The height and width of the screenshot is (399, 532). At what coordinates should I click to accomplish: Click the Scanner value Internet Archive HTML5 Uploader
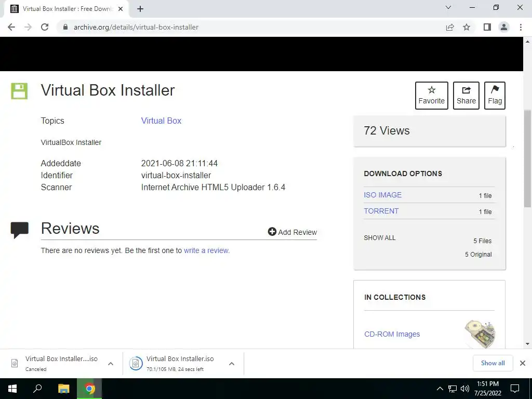213,187
